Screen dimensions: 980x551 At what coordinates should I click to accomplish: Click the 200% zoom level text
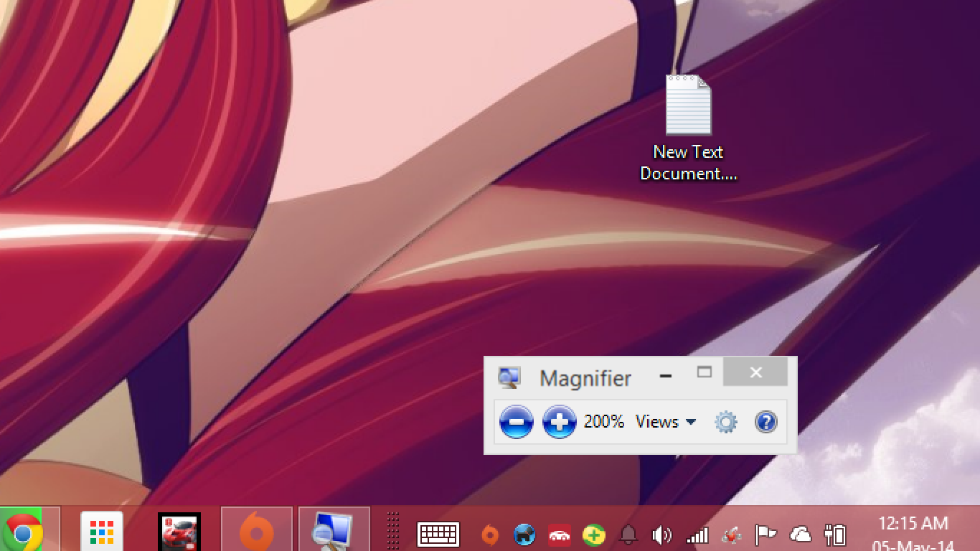click(604, 422)
